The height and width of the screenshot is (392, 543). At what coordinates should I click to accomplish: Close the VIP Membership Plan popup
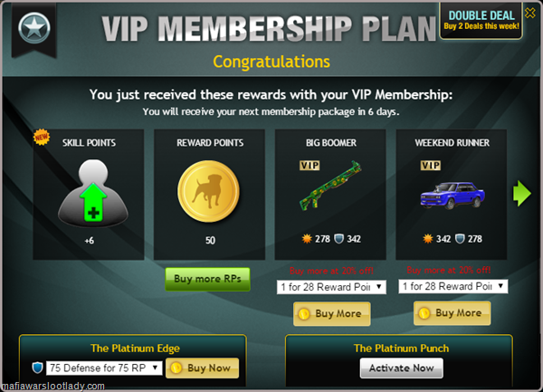(x=529, y=14)
